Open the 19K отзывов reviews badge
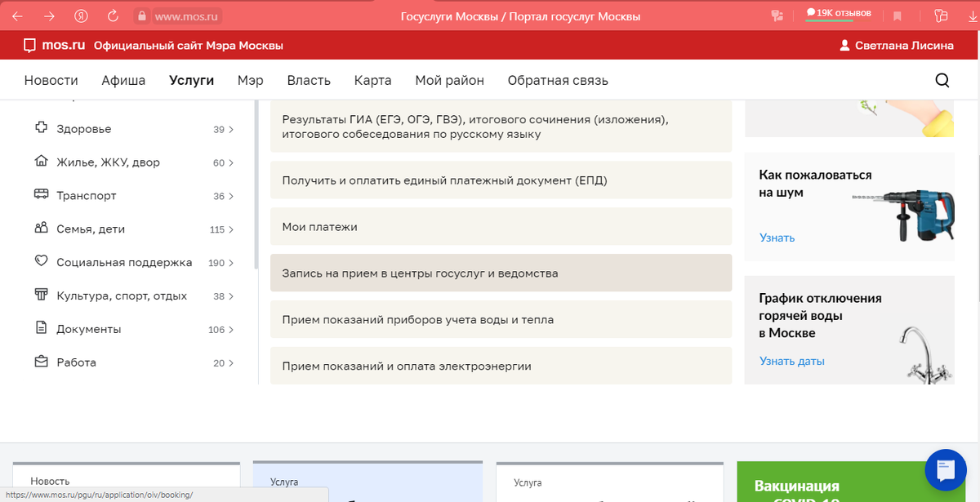 [x=839, y=14]
